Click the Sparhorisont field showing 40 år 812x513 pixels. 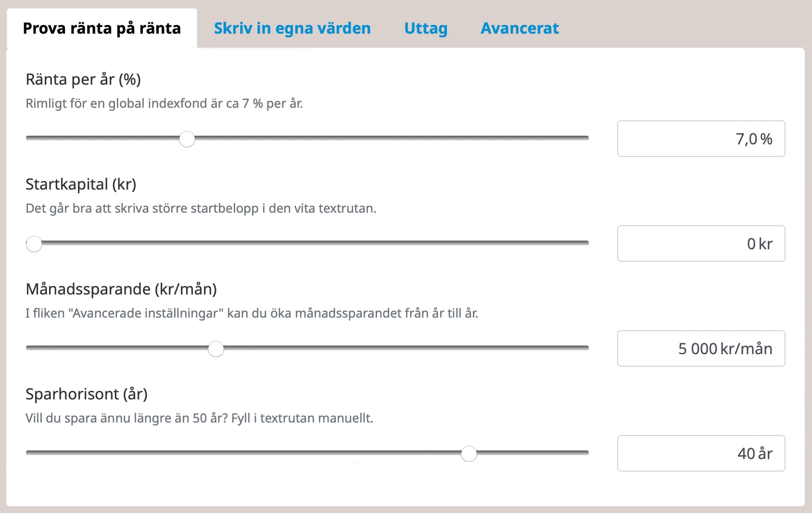pyautogui.click(x=701, y=453)
